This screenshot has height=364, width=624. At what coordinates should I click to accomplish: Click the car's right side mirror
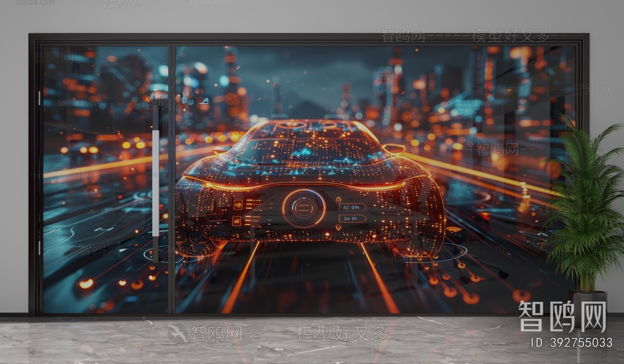[393, 148]
